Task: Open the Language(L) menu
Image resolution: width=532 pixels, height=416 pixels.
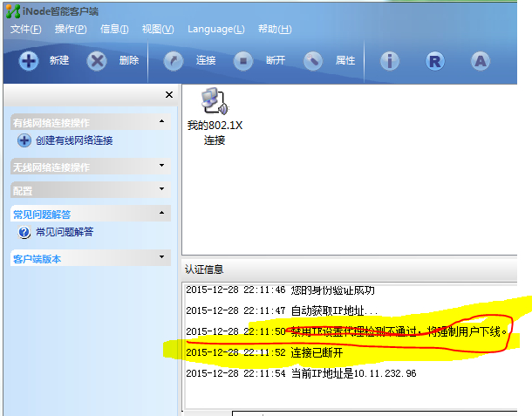Action: click(x=215, y=29)
